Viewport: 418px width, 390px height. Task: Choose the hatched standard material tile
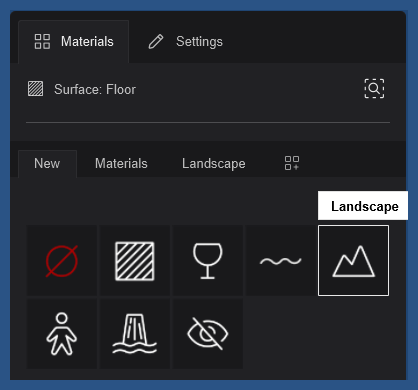(135, 261)
